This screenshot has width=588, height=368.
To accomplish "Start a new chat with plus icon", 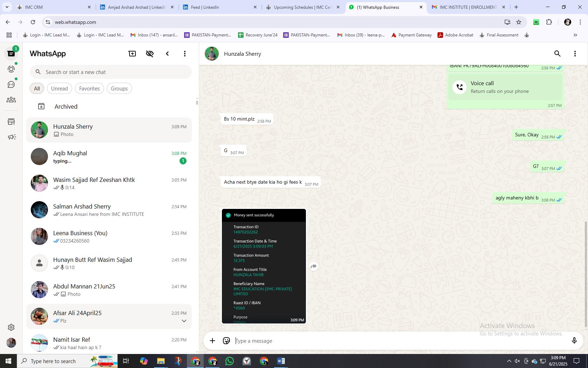I will [x=132, y=54].
